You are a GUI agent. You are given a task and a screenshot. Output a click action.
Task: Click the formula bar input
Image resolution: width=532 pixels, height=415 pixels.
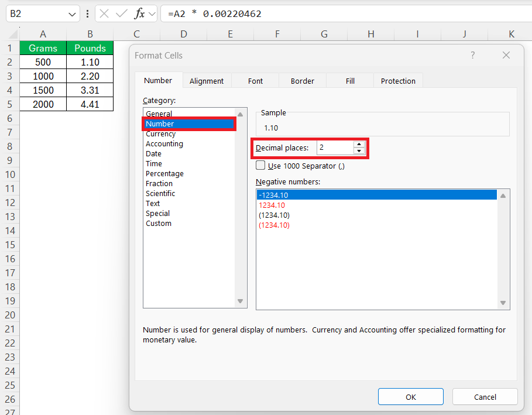pyautogui.click(x=346, y=14)
